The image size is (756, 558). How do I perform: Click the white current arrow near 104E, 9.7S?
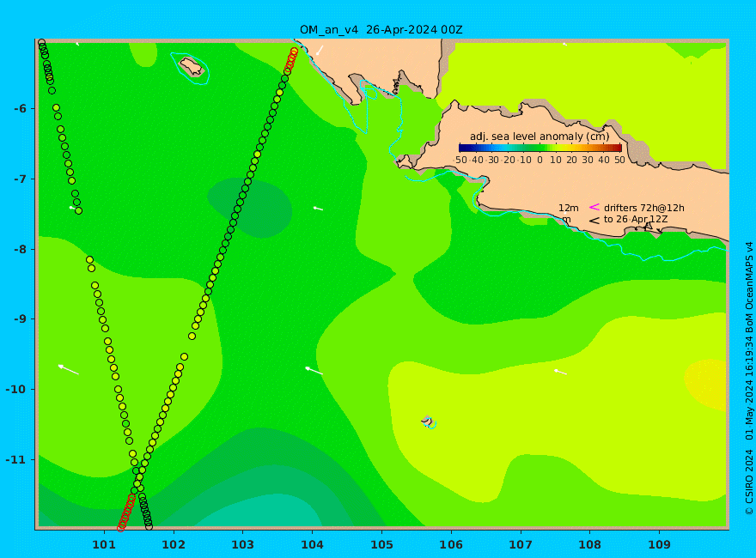[x=314, y=371]
